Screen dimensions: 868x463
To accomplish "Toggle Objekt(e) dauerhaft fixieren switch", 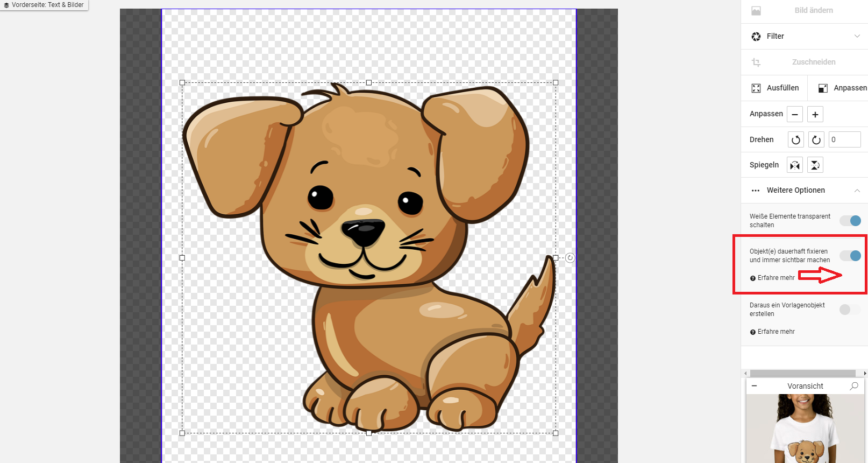I will [850, 256].
